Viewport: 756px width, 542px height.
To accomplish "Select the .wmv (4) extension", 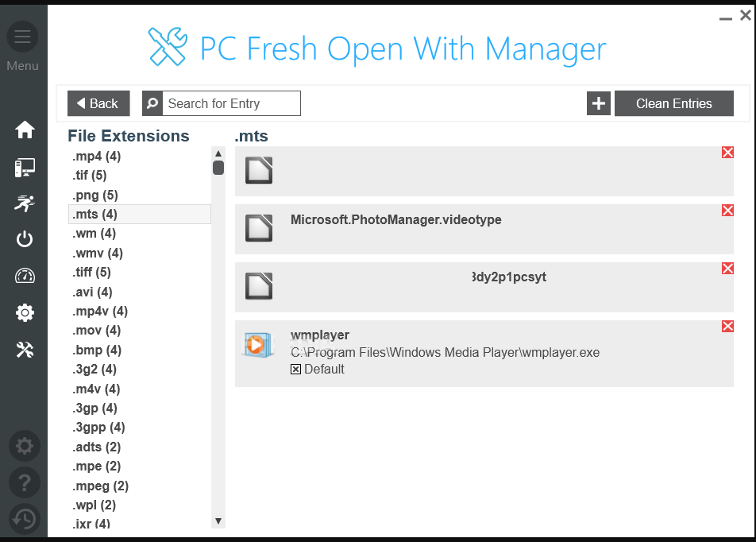I will click(98, 253).
